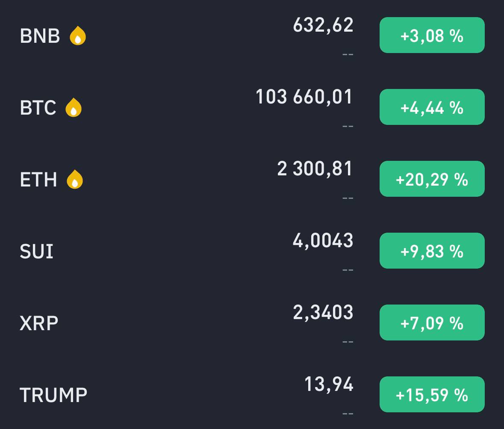Select the BNB price 632,62
Image resolution: width=504 pixels, height=429 pixels.
pyautogui.click(x=323, y=25)
